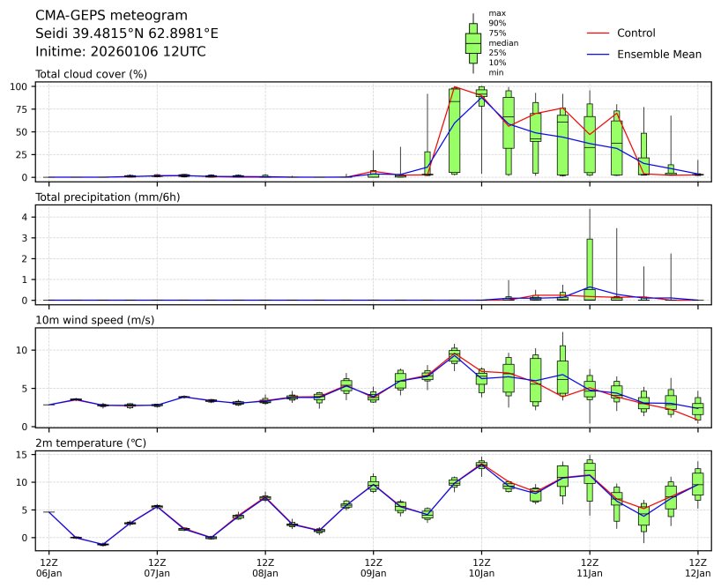Click the 12Z 10Jan time axis label
721x588 pixels.
(481, 567)
